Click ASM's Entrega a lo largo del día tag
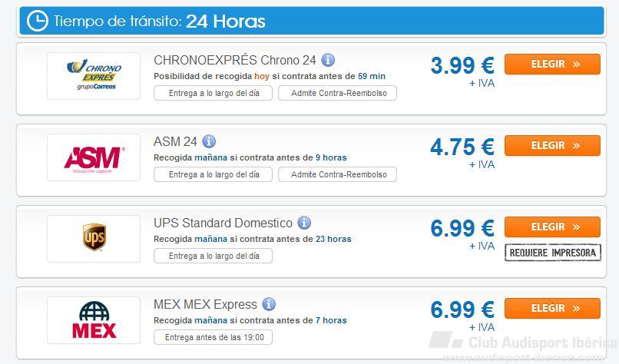Image resolution: width=619 pixels, height=364 pixels. pyautogui.click(x=214, y=174)
